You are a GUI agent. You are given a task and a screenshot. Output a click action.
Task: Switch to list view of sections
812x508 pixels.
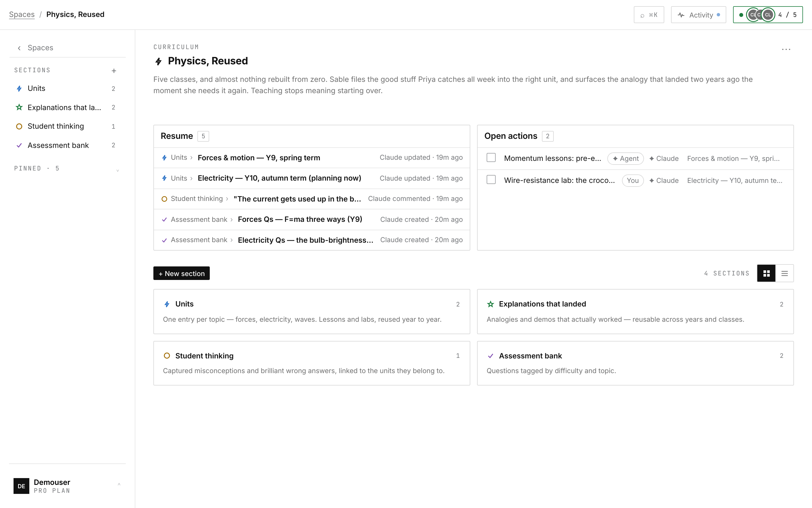point(784,273)
